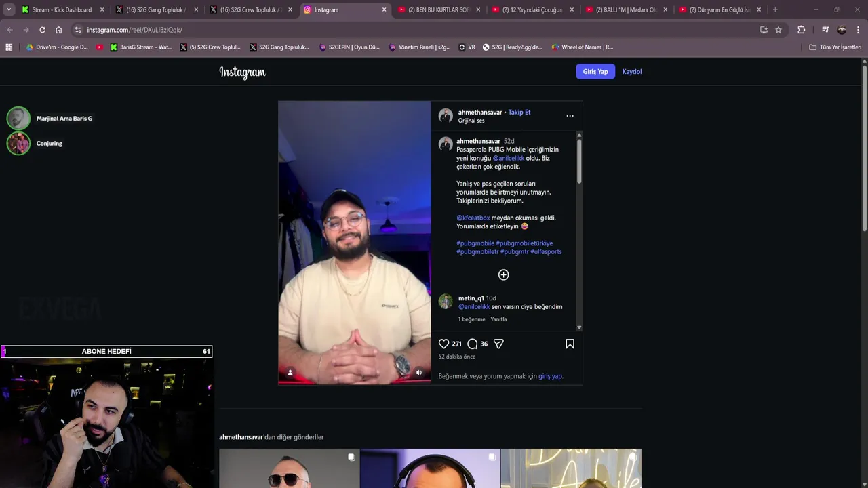
Task: Click the address bar URL
Action: coord(135,30)
